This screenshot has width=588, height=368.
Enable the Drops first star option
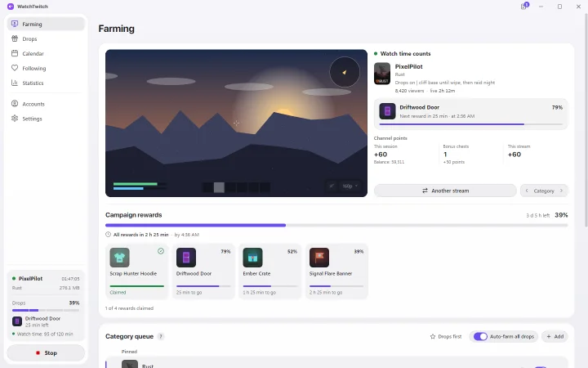tap(446, 336)
